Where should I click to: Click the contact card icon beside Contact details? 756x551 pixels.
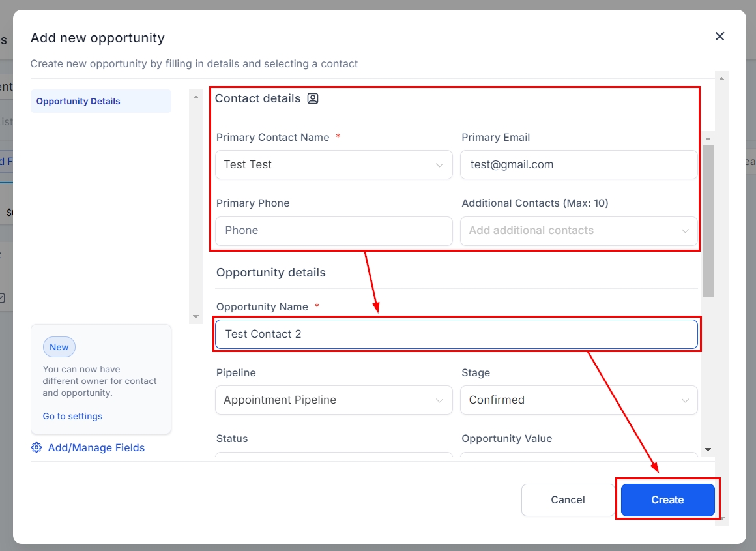[x=313, y=98]
